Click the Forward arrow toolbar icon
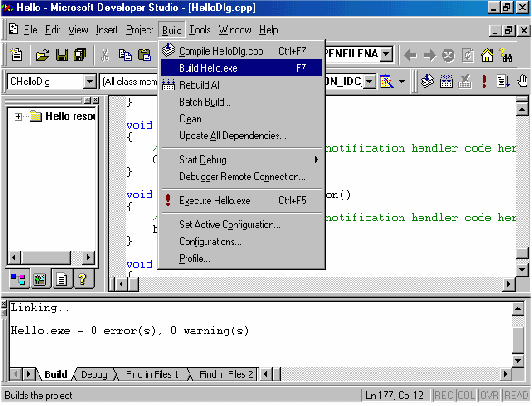Viewport: 532px width, 406px height. pos(430,55)
